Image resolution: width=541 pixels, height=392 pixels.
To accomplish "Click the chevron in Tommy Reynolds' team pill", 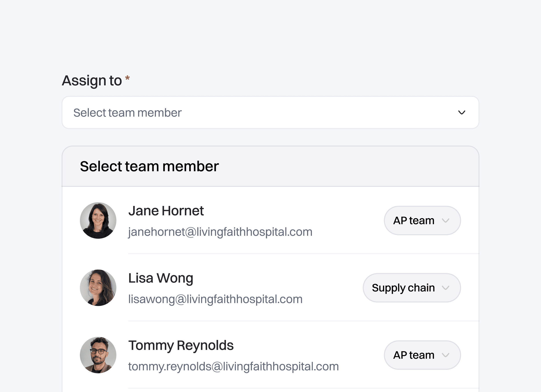I will click(445, 355).
